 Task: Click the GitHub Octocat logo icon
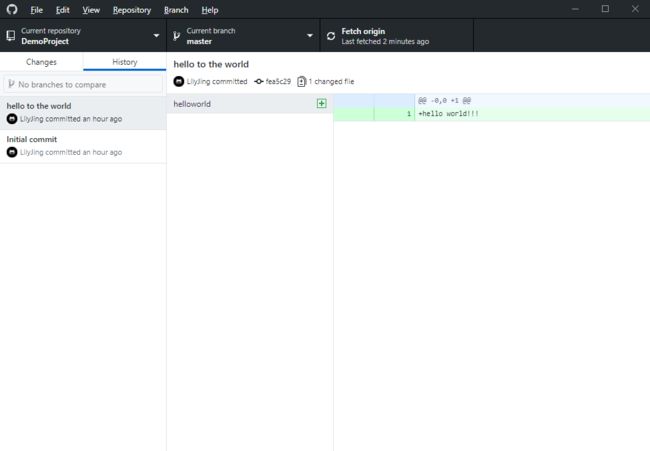point(12,9)
